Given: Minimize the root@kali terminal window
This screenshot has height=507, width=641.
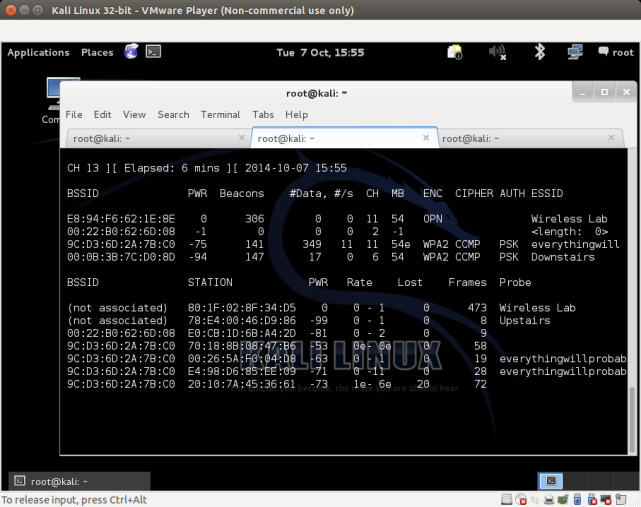Looking at the screenshot, I should point(583,92).
